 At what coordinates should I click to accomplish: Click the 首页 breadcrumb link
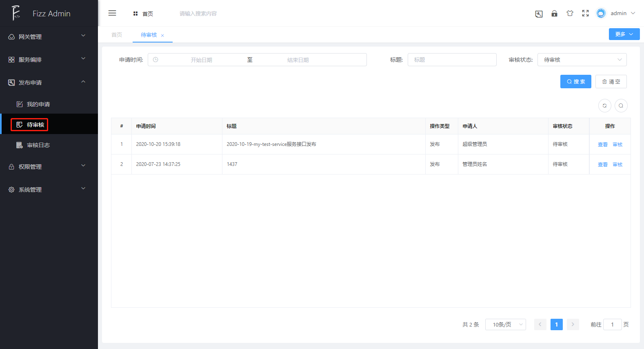pos(148,13)
